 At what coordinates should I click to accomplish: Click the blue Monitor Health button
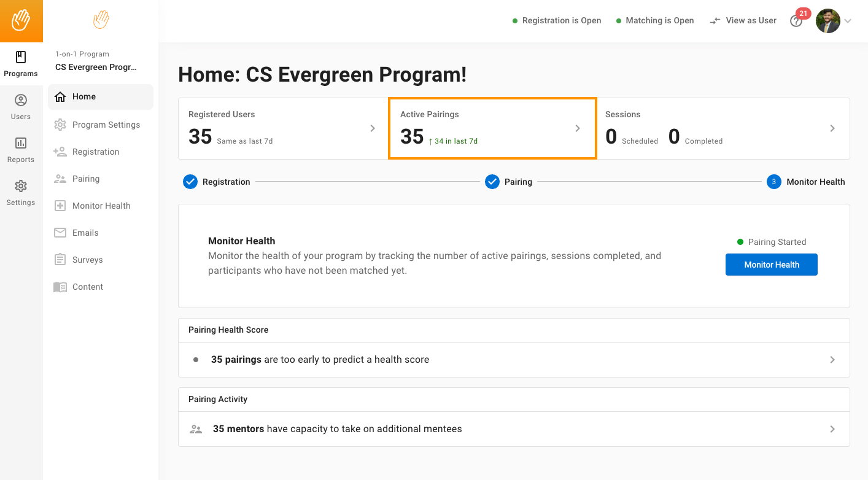point(772,265)
